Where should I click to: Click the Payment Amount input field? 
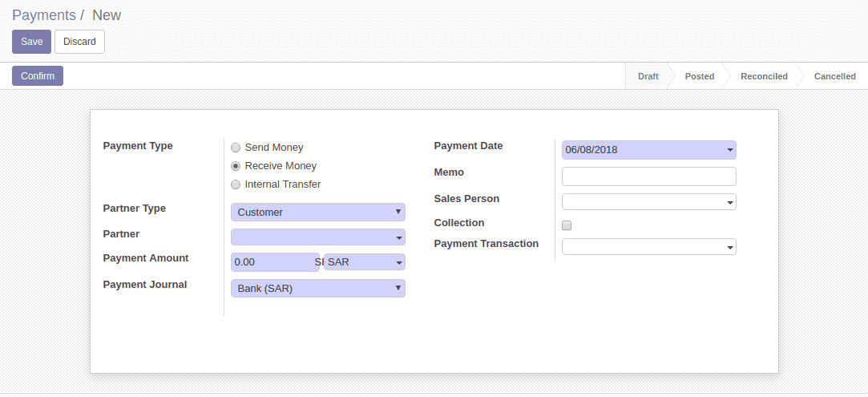(275, 262)
